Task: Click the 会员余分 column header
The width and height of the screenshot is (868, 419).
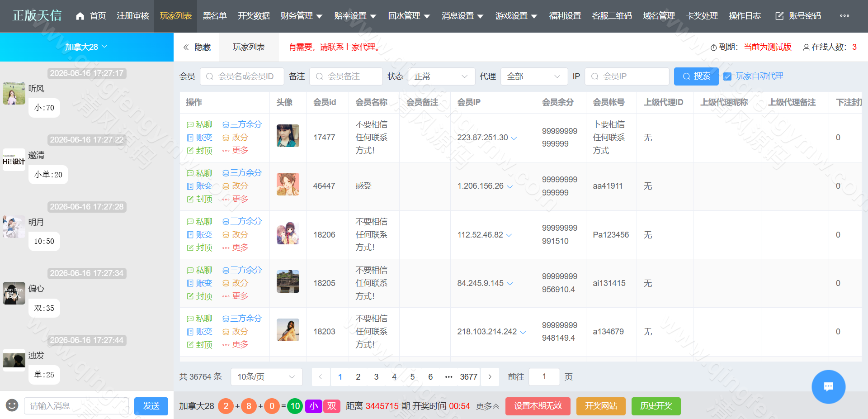Action: coord(558,102)
